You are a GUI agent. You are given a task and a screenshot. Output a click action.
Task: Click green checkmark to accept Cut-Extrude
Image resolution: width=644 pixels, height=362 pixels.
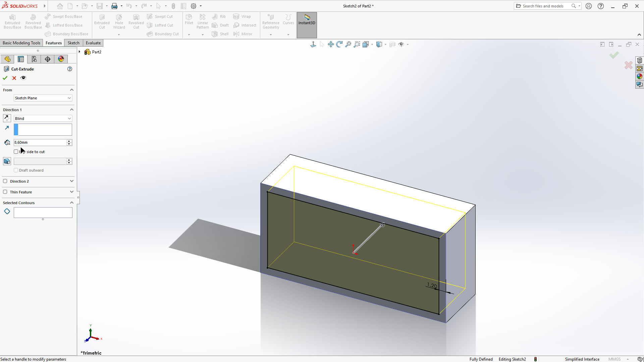pyautogui.click(x=5, y=78)
